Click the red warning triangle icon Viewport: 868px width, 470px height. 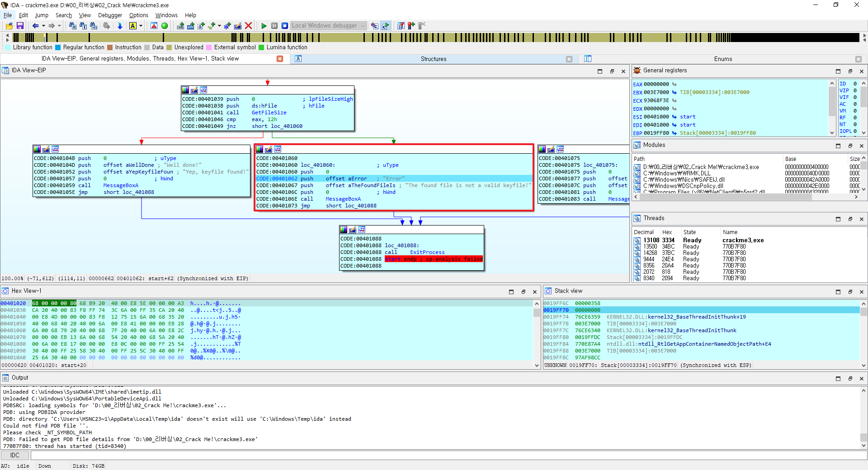coord(154,26)
